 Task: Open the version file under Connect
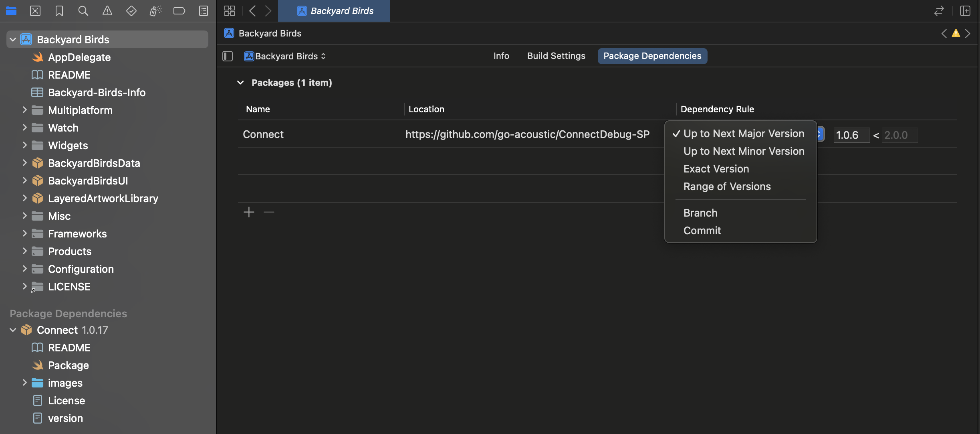[x=65, y=418]
